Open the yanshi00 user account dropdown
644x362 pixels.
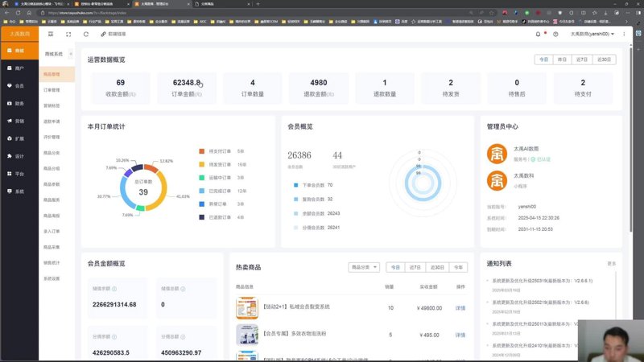592,34
